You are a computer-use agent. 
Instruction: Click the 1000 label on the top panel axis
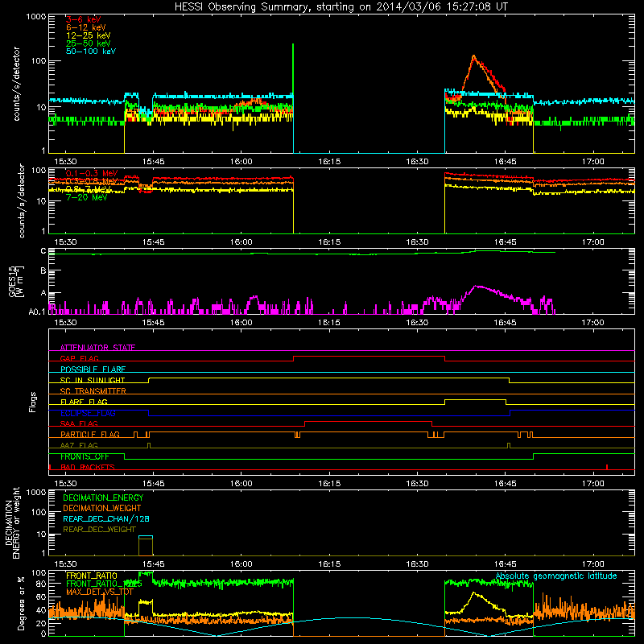pos(35,17)
